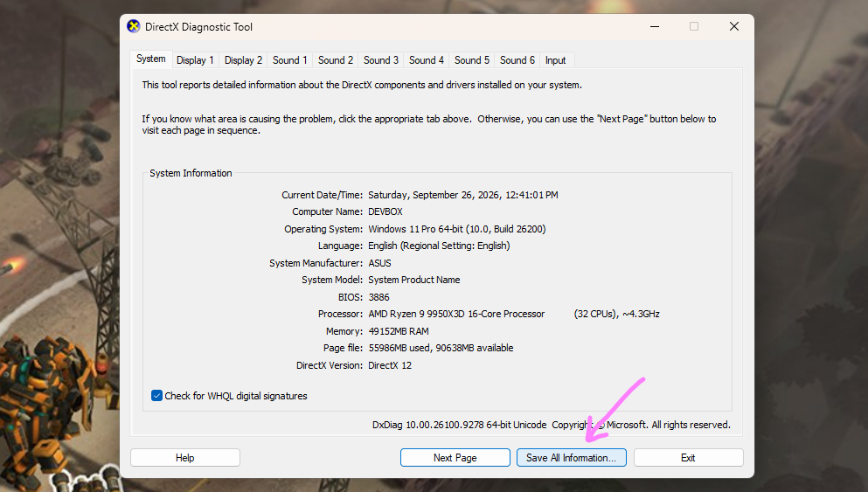Switch to the Sound 6 tab
The height and width of the screenshot is (492, 868).
pos(517,60)
